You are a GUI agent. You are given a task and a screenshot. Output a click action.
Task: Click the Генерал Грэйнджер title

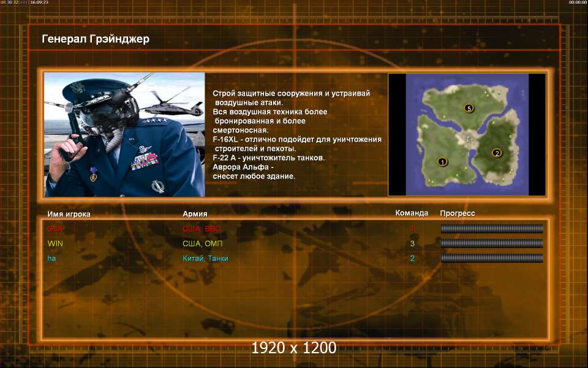96,39
